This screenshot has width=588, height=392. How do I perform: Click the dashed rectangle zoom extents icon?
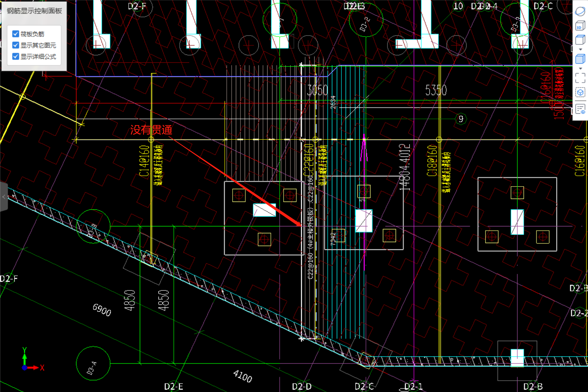580,78
